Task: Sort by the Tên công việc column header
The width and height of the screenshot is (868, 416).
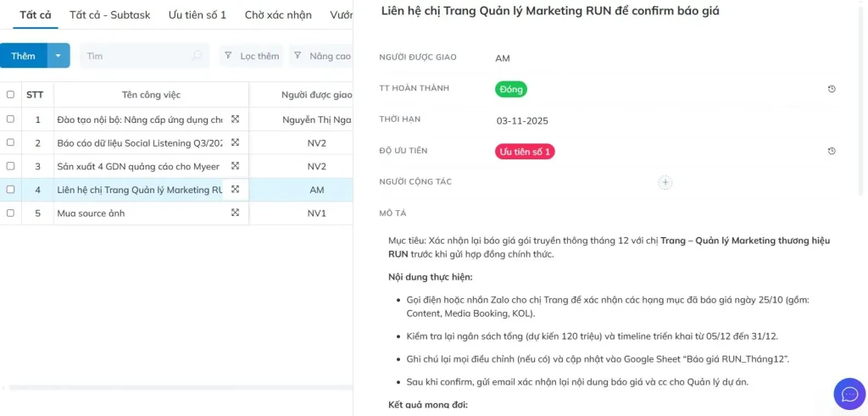Action: (151, 95)
